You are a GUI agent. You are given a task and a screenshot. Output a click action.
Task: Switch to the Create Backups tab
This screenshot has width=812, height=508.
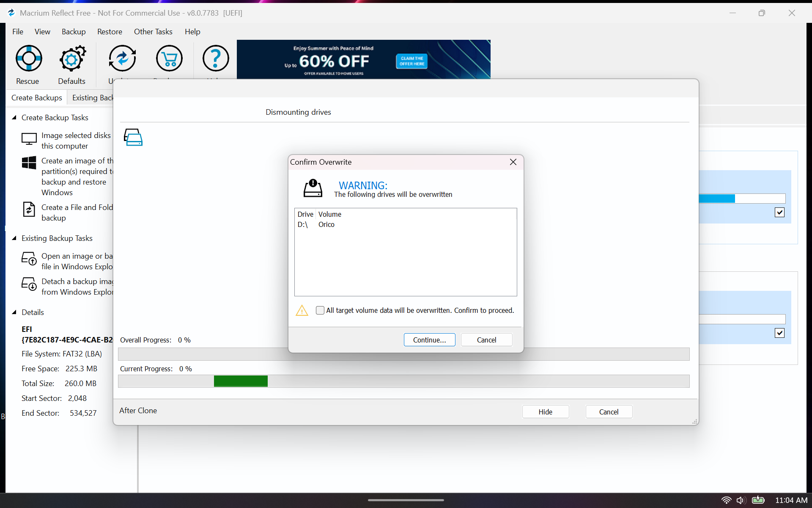(37, 98)
